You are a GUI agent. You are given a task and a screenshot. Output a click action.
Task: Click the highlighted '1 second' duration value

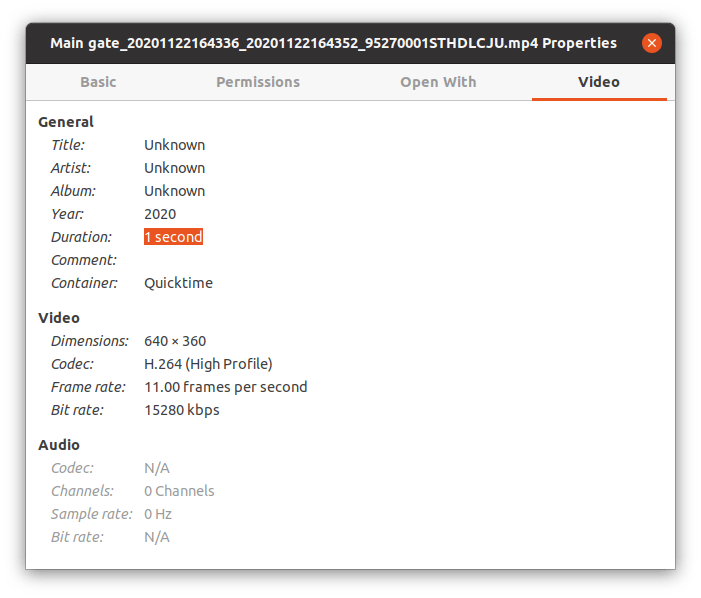pyautogui.click(x=173, y=237)
